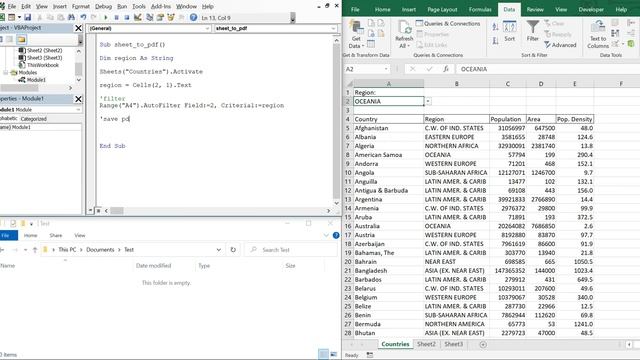Open the Run menu in VBA editor

pos(122,7)
